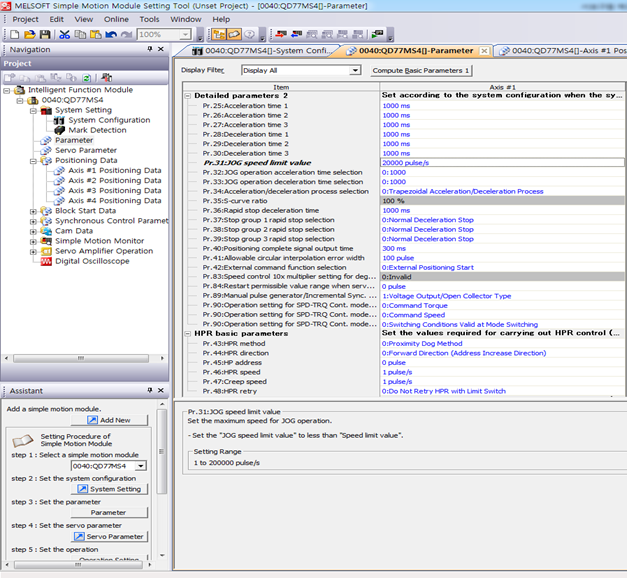Click the Parameter button in Assistant
The height and width of the screenshot is (578, 627).
pyautogui.click(x=109, y=512)
